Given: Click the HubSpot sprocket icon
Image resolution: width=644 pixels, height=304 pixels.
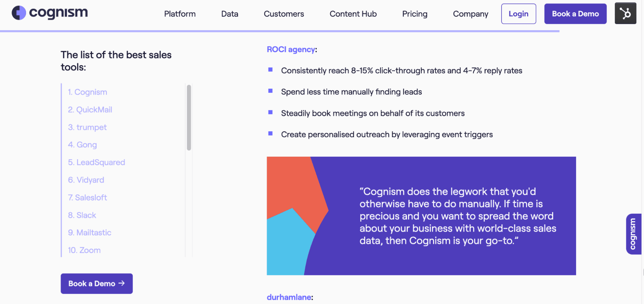Looking at the screenshot, I should 625,14.
